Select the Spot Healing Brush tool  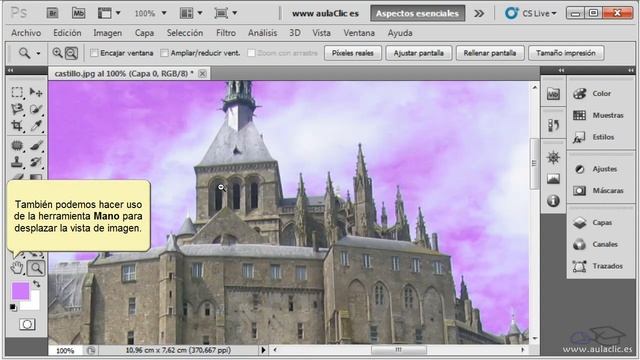tap(17, 145)
